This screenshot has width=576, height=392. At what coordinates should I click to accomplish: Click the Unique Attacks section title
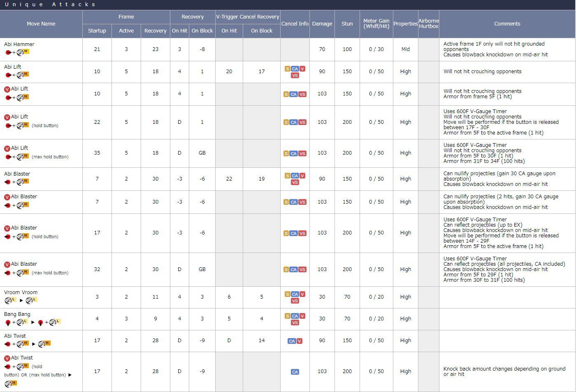tap(50, 5)
